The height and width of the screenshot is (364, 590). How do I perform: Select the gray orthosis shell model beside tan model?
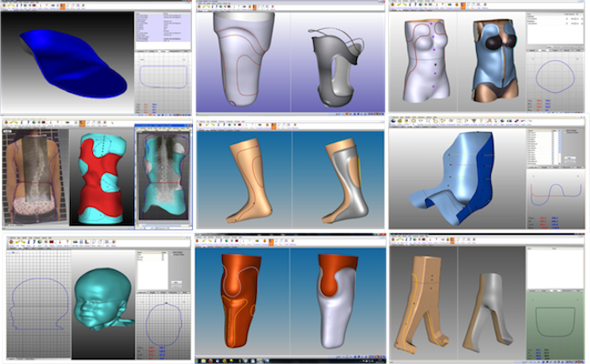(488, 312)
